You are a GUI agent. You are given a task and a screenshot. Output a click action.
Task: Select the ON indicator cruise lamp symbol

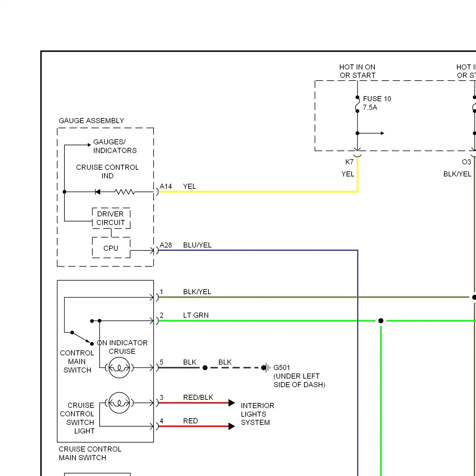tap(119, 367)
